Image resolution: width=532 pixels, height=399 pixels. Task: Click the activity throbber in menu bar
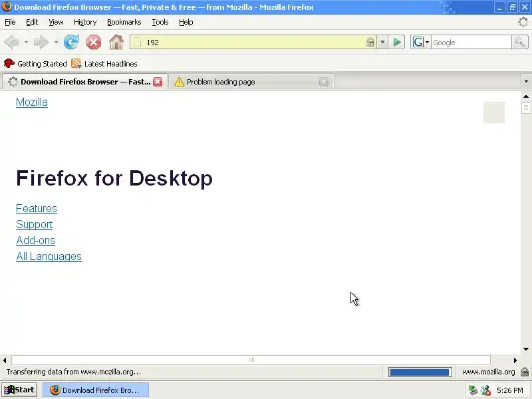(523, 22)
